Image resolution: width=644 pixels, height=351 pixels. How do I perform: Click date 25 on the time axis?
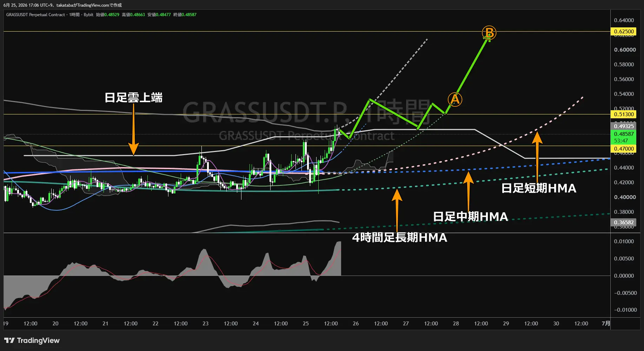(x=306, y=324)
